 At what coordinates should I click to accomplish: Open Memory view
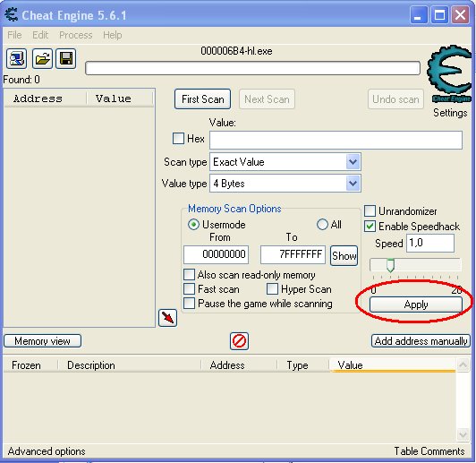43,341
